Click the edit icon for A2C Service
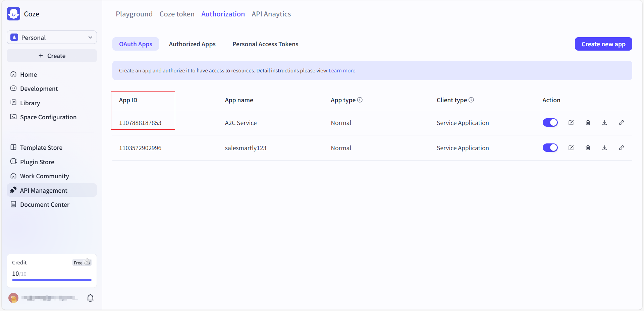Screen dimensions: 644x311 click(x=571, y=123)
